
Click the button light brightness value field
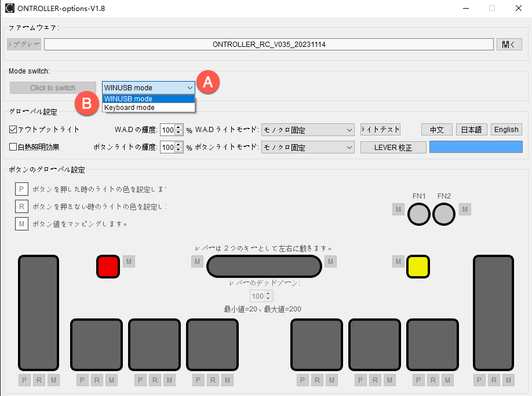coord(168,147)
